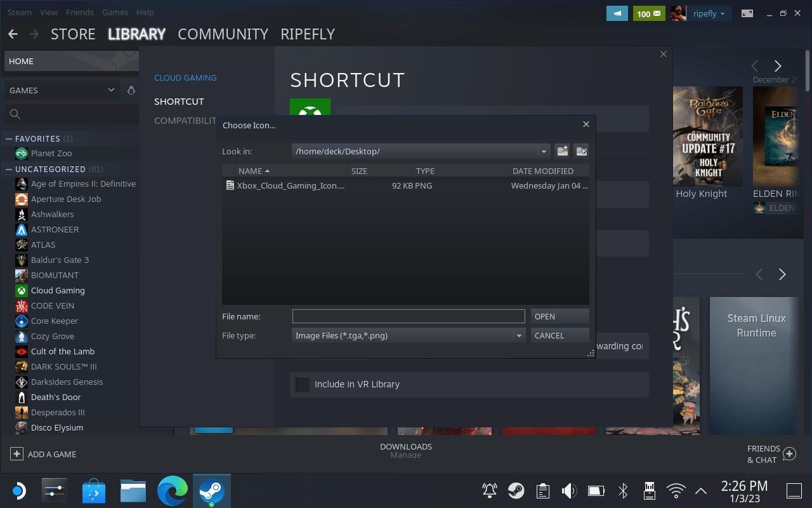The width and height of the screenshot is (812, 508).
Task: Expand the Games filter dropdown
Action: tap(111, 90)
